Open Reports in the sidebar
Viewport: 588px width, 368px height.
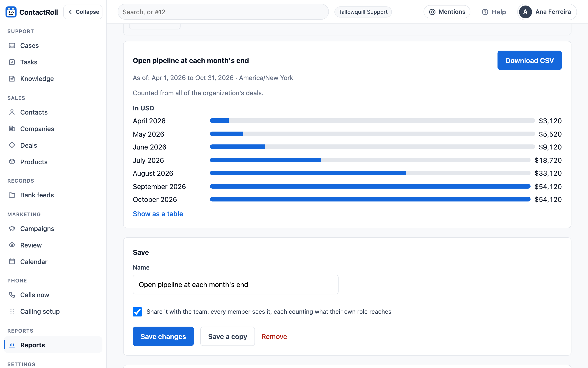point(53,345)
